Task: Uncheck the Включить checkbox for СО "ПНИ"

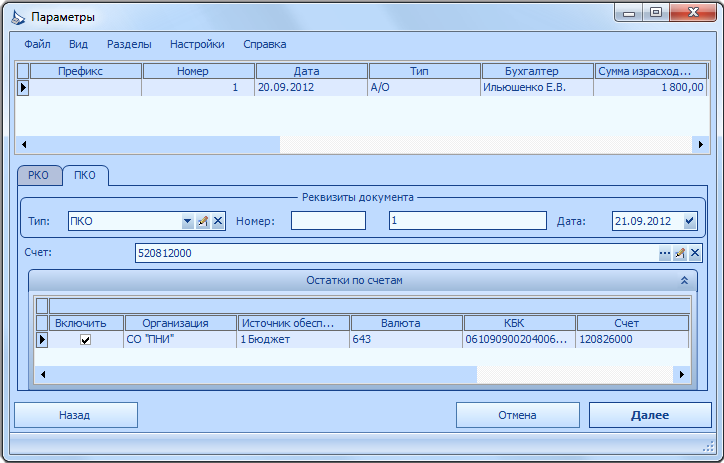Action: (85, 340)
